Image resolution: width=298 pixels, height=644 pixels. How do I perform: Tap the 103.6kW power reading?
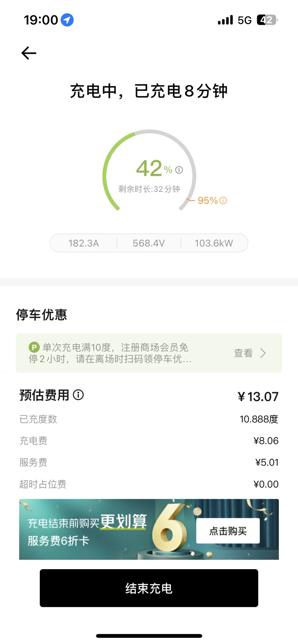(x=214, y=243)
